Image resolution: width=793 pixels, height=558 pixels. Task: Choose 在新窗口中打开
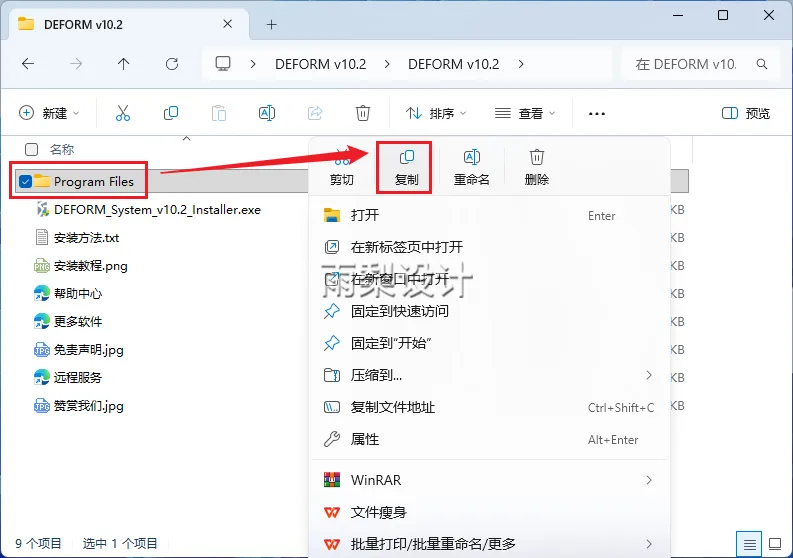pyautogui.click(x=490, y=279)
